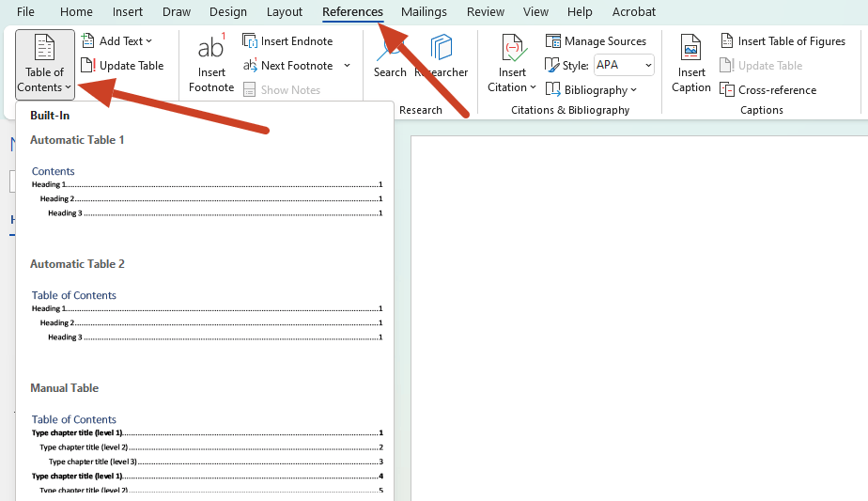
Task: Expand the Bibliography dropdown
Action: (591, 90)
